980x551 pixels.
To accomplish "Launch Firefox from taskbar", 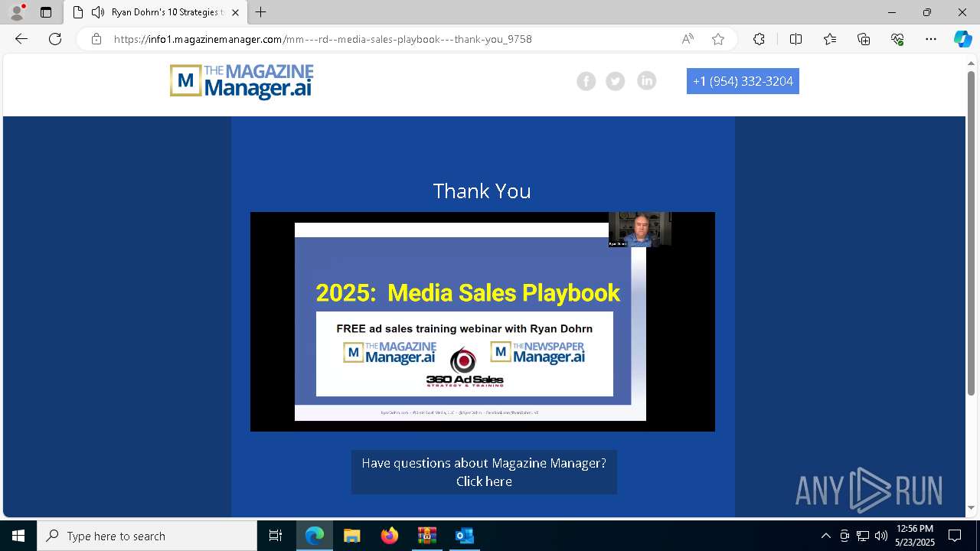I will (x=390, y=536).
